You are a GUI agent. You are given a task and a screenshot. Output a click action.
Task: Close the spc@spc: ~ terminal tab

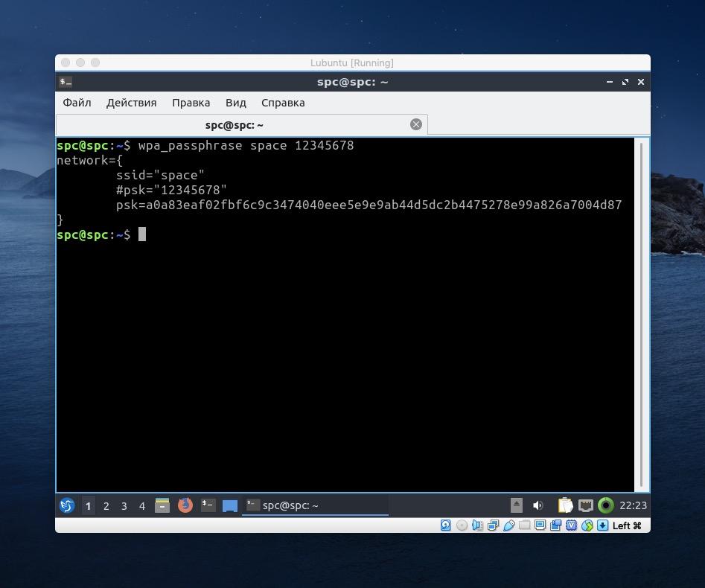tap(416, 124)
